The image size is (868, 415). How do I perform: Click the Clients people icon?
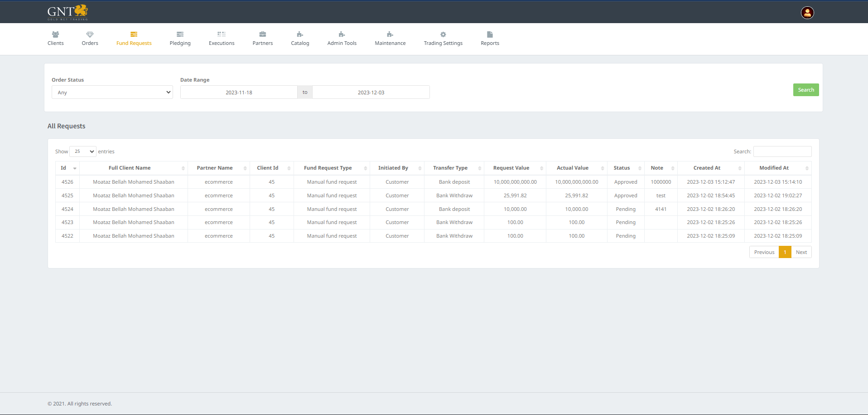click(x=55, y=34)
